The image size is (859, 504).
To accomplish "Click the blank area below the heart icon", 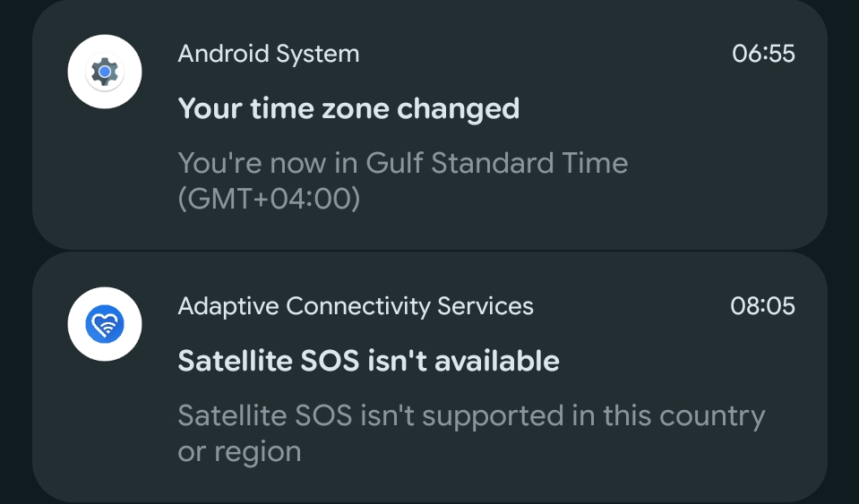I will click(106, 430).
